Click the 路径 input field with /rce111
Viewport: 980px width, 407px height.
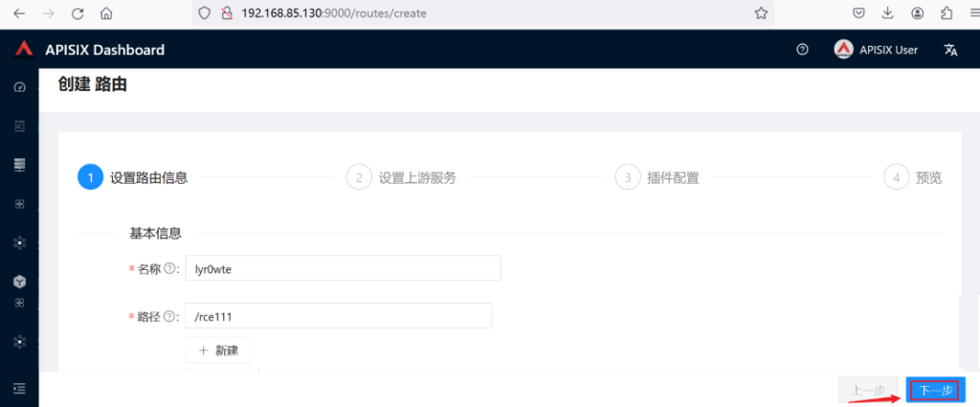click(x=339, y=316)
